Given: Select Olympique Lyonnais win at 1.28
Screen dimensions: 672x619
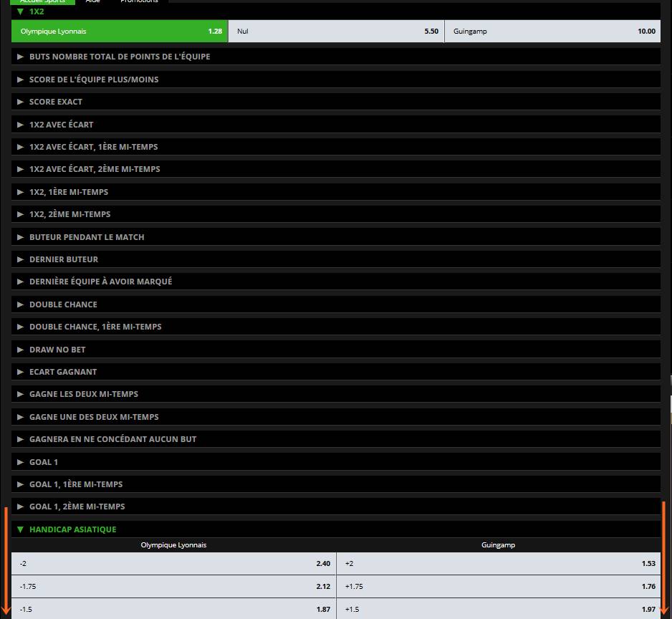Looking at the screenshot, I should point(120,32).
